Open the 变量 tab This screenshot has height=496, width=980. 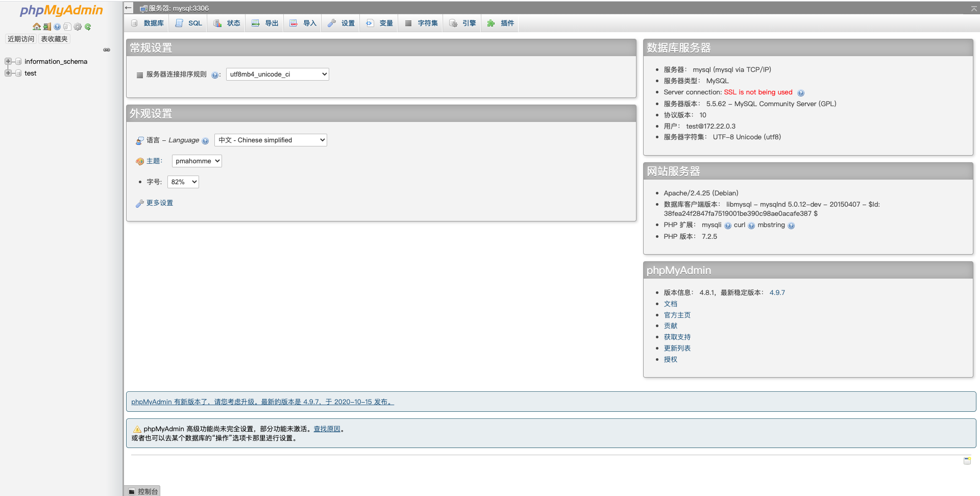pyautogui.click(x=380, y=23)
